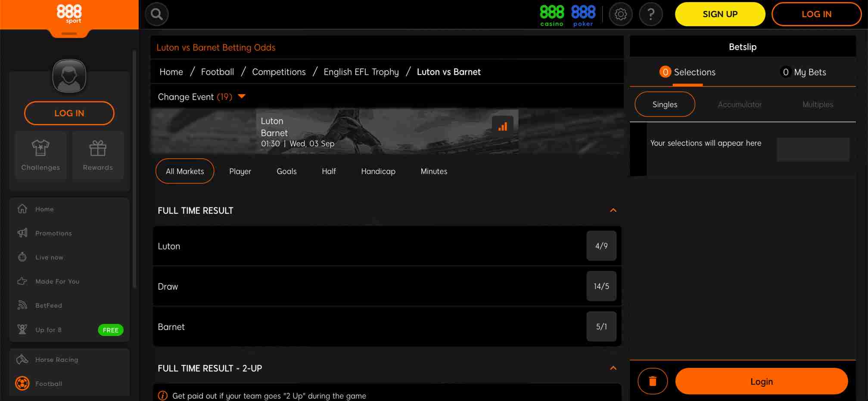Viewport: 868px width, 401px height.
Task: Click the betslip trash bin icon
Action: pyautogui.click(x=653, y=381)
